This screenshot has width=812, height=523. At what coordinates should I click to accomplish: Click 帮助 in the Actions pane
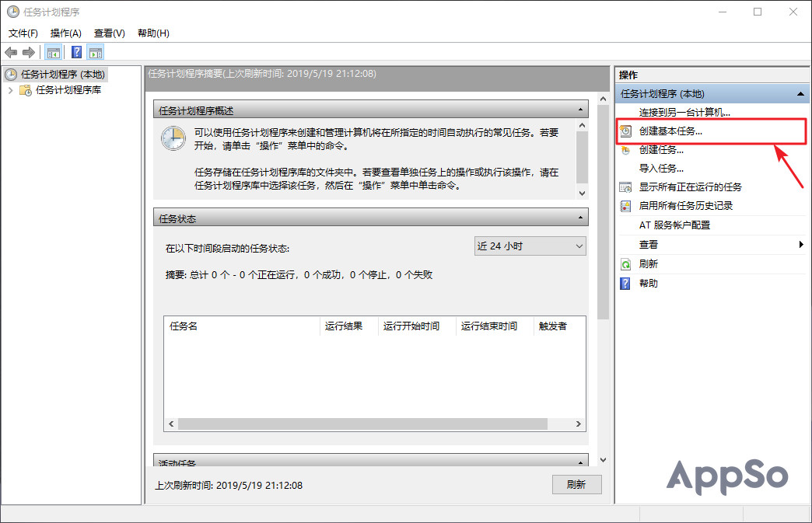[649, 284]
